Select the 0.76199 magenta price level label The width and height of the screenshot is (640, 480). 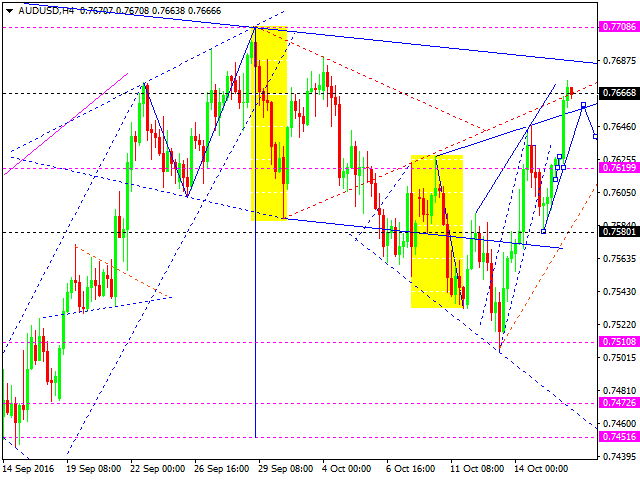click(619, 168)
